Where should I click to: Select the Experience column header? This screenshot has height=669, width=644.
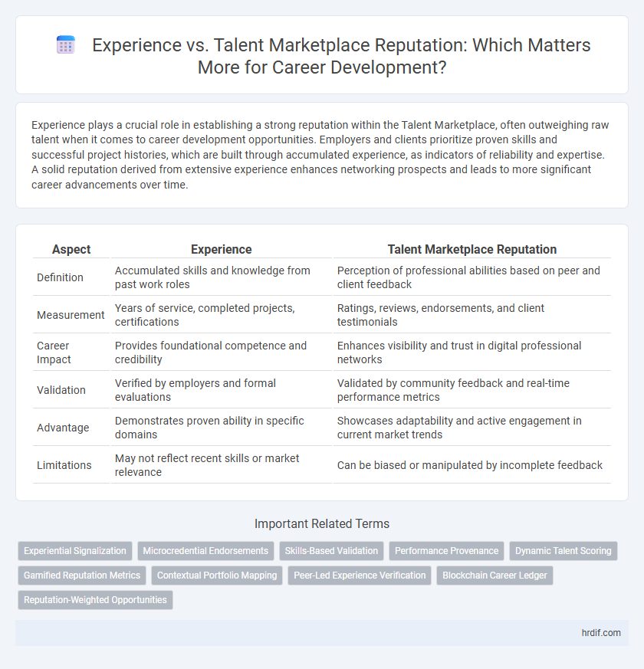[x=221, y=249]
